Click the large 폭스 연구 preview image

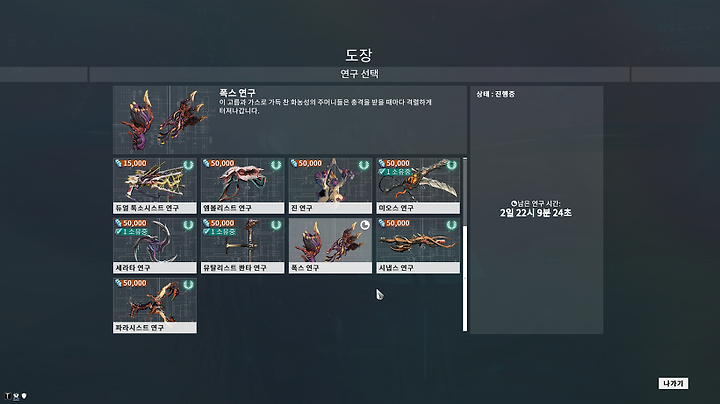tap(163, 120)
